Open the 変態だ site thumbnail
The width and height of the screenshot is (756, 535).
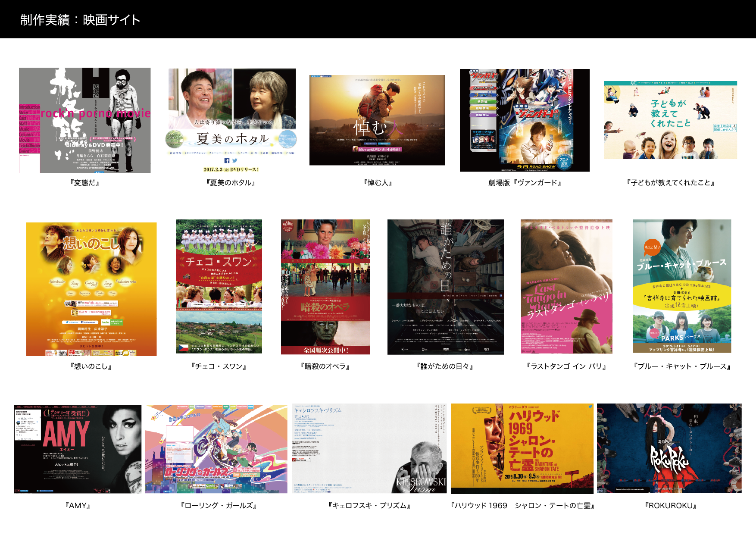[85, 120]
